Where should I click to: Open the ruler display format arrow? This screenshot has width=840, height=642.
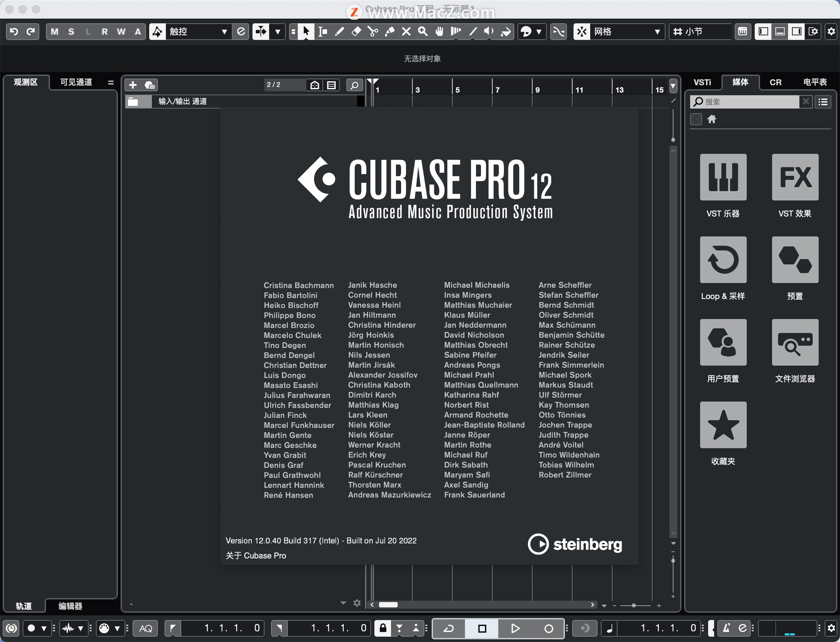pos(673,86)
